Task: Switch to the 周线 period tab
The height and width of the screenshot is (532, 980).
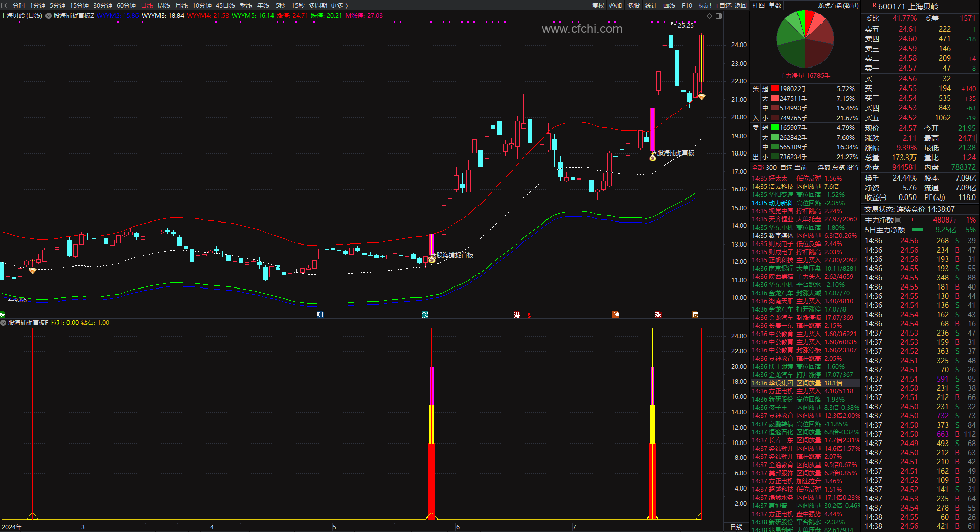Action: 164,5
